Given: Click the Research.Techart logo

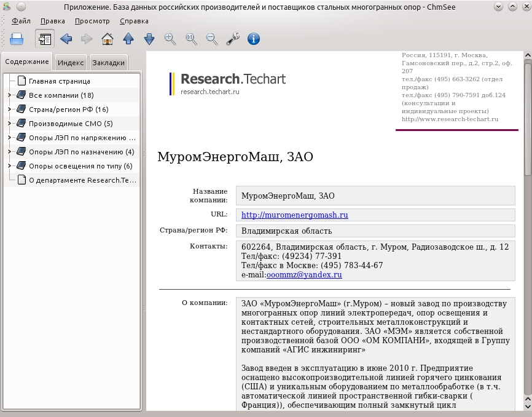Looking at the screenshot, I should 227,83.
